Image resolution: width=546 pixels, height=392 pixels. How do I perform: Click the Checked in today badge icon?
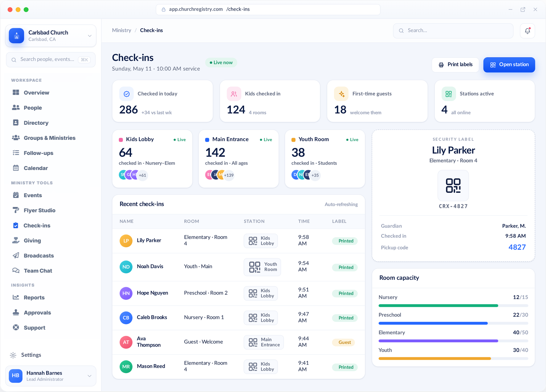(127, 94)
